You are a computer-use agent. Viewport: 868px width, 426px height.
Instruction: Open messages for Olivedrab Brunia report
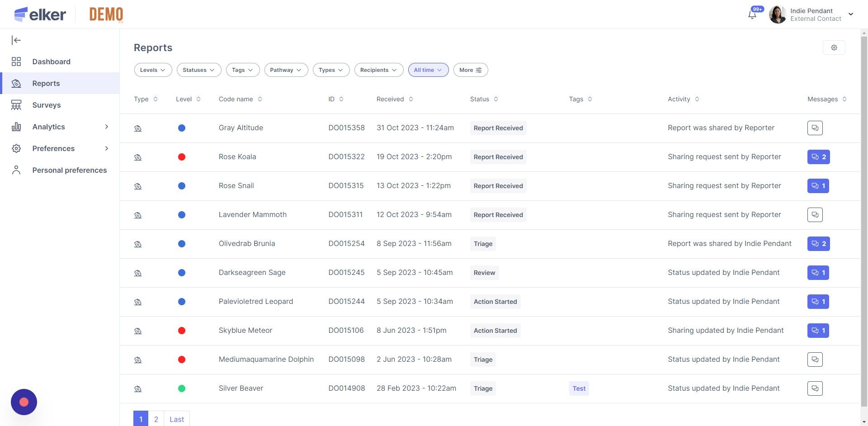(818, 244)
